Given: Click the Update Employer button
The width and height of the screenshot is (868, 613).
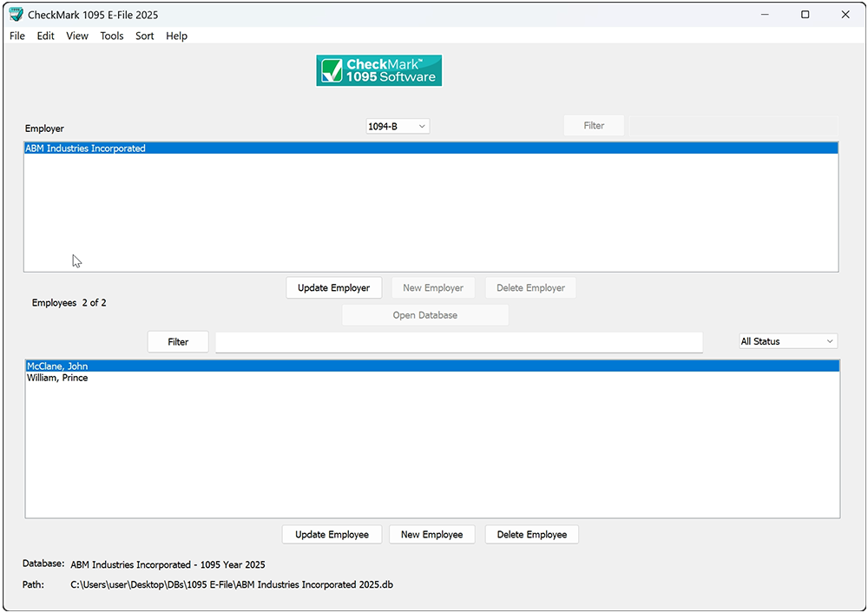Looking at the screenshot, I should 334,288.
